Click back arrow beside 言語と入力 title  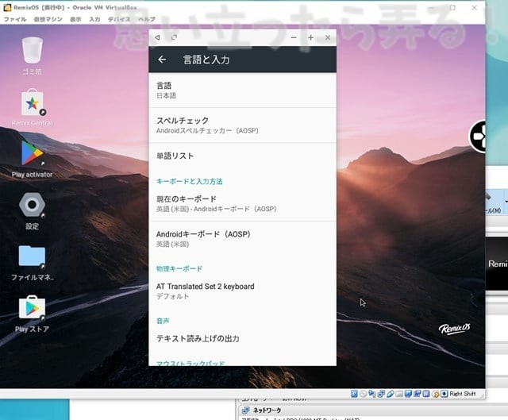[x=162, y=60]
